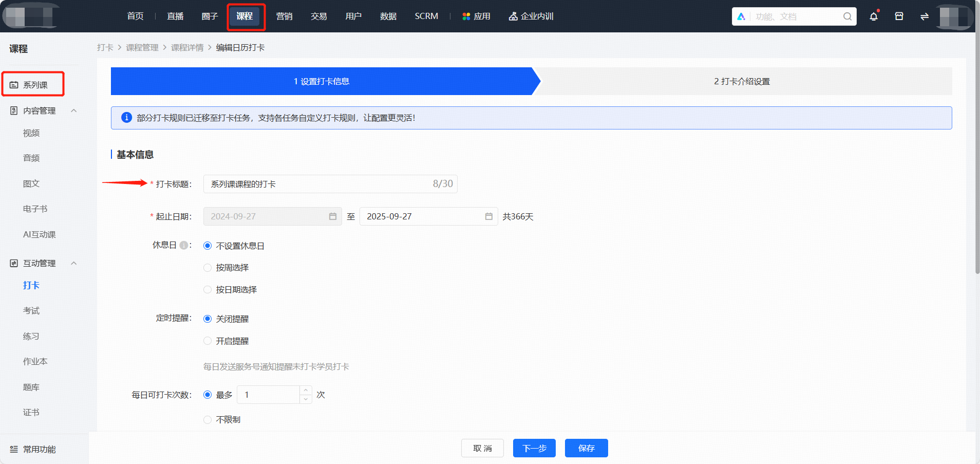Viewport: 980px width, 464px height.
Task: Click the search magnifier icon
Action: click(x=847, y=16)
